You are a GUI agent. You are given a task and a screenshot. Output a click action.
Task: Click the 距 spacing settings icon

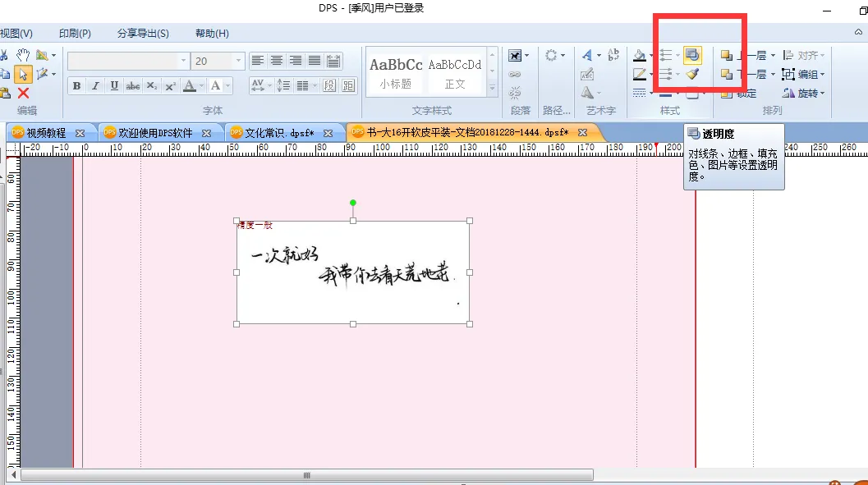pos(348,85)
